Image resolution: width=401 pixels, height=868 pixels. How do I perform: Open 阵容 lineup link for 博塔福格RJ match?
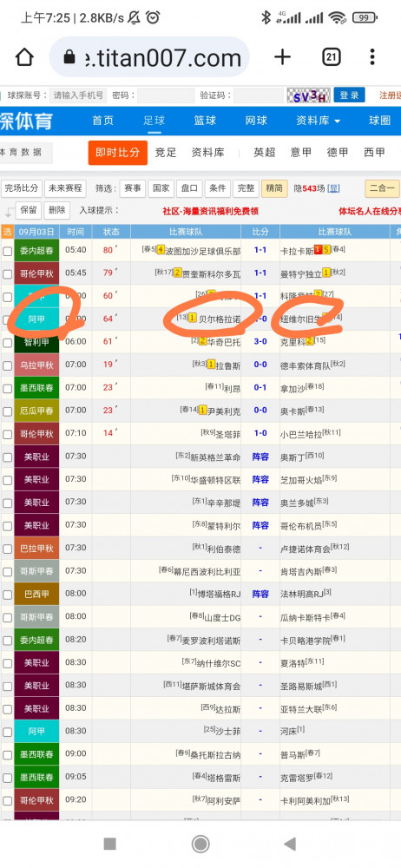point(260,594)
